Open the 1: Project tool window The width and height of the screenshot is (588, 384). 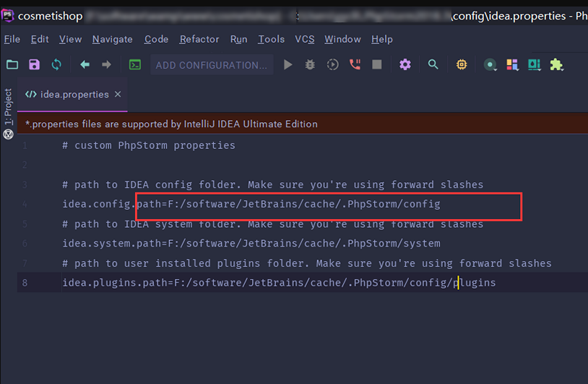tap(8, 107)
